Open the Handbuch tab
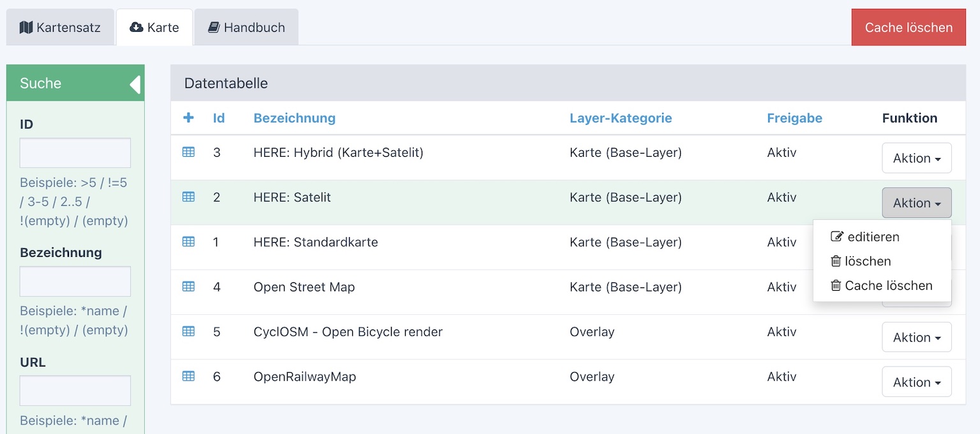 [246, 27]
